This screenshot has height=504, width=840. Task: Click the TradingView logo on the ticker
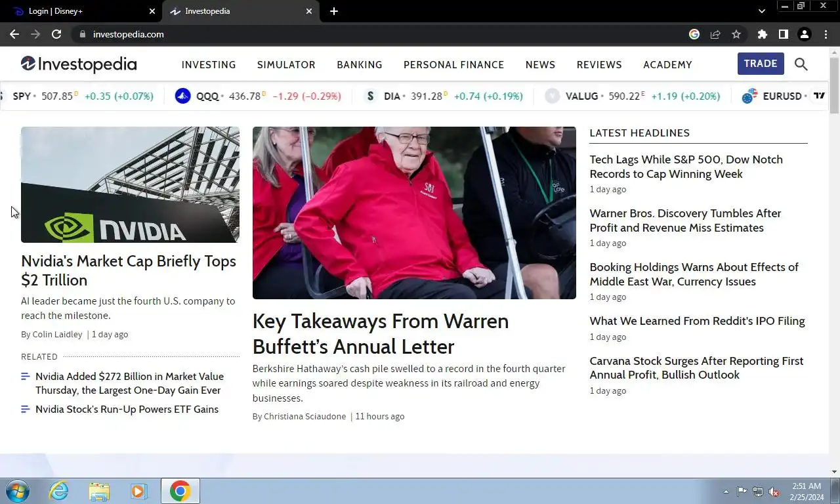click(819, 96)
